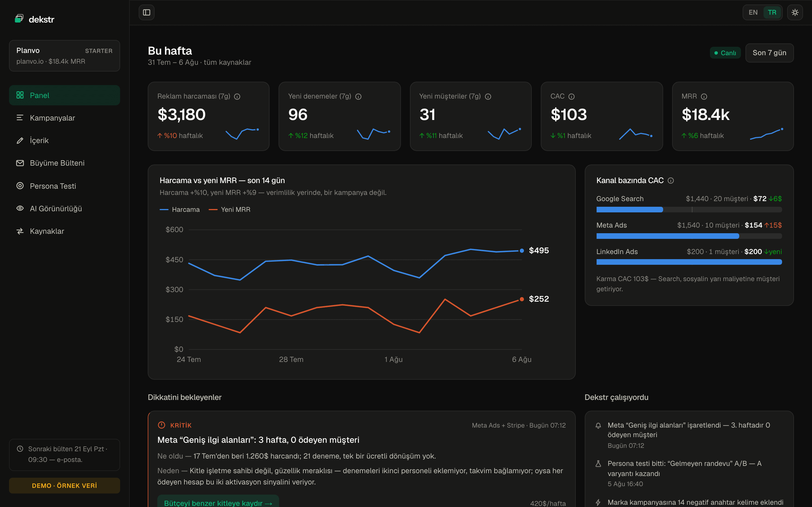Screen dimensions: 812x507
Task: Switch language to EN
Action: pyautogui.click(x=753, y=12)
